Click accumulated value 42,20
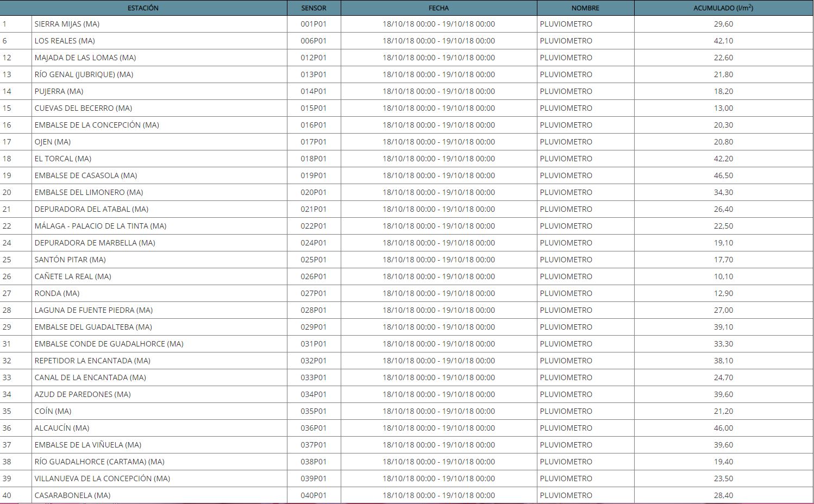Screen dimensions: 814x504 point(723,159)
